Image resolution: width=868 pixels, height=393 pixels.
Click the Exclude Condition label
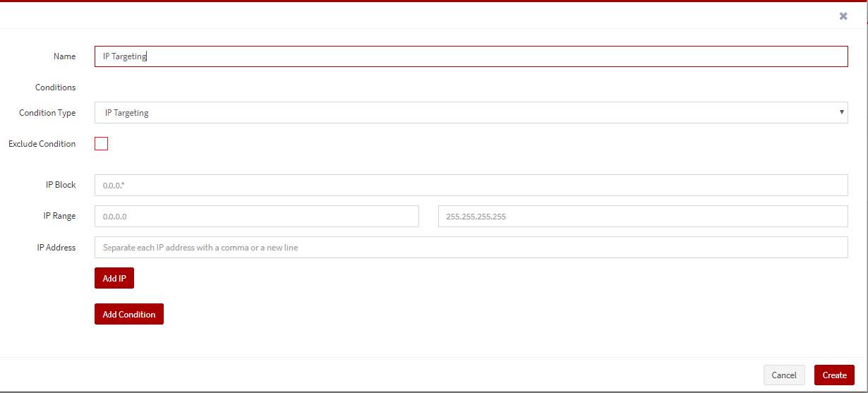click(x=42, y=144)
